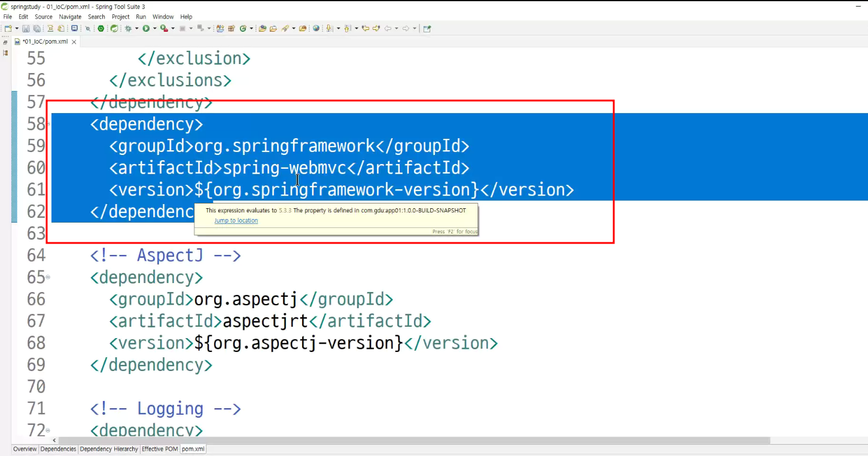Screen dimensions: 868x456
Task: Switch to the Dependency Hierarchy tab
Action: pyautogui.click(x=109, y=449)
